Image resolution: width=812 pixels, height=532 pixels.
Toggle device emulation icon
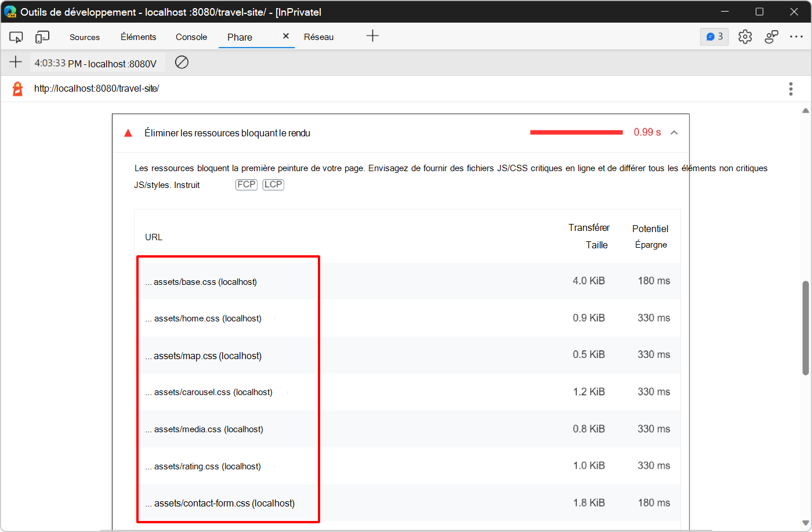coord(42,37)
